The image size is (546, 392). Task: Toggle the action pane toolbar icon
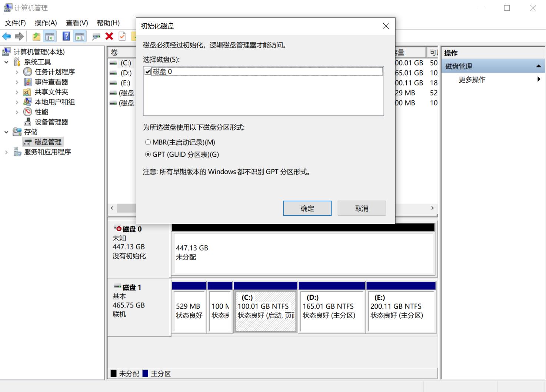pyautogui.click(x=79, y=36)
